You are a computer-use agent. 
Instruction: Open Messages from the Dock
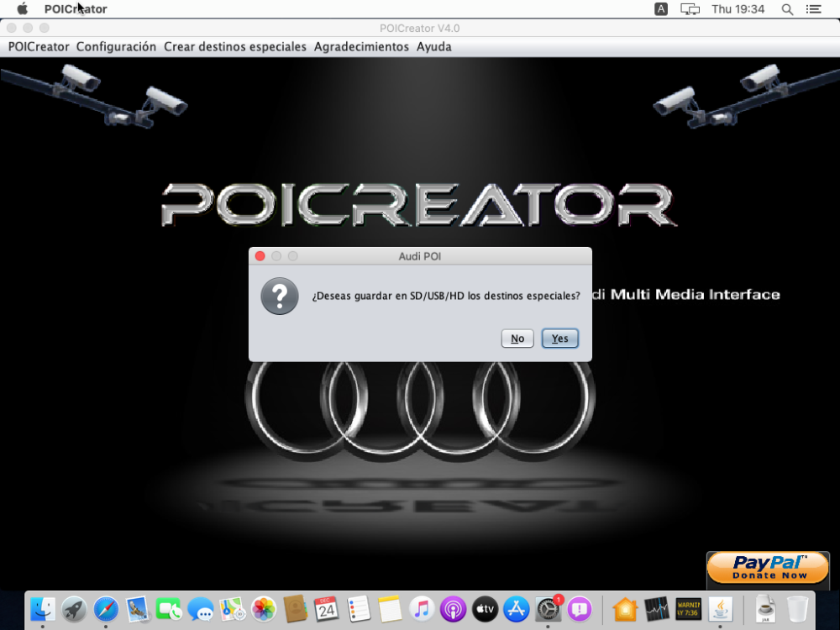(x=201, y=609)
